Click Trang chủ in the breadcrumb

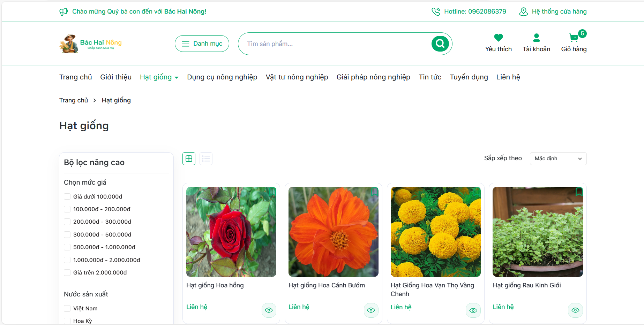tap(74, 100)
